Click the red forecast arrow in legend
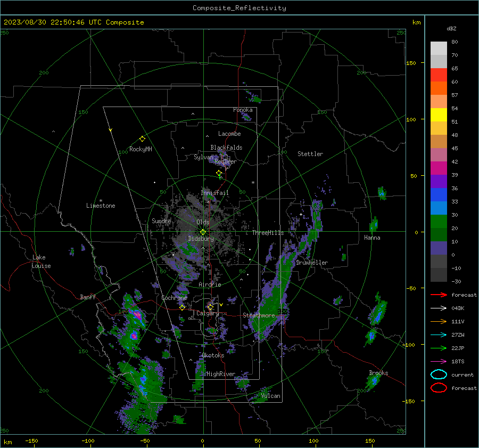 coord(439,295)
